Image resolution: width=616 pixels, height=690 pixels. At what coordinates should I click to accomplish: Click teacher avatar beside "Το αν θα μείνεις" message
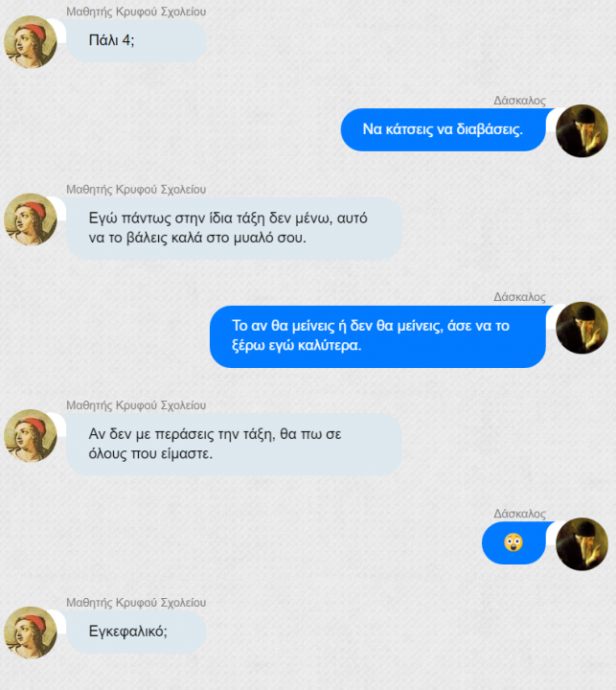pos(582,328)
